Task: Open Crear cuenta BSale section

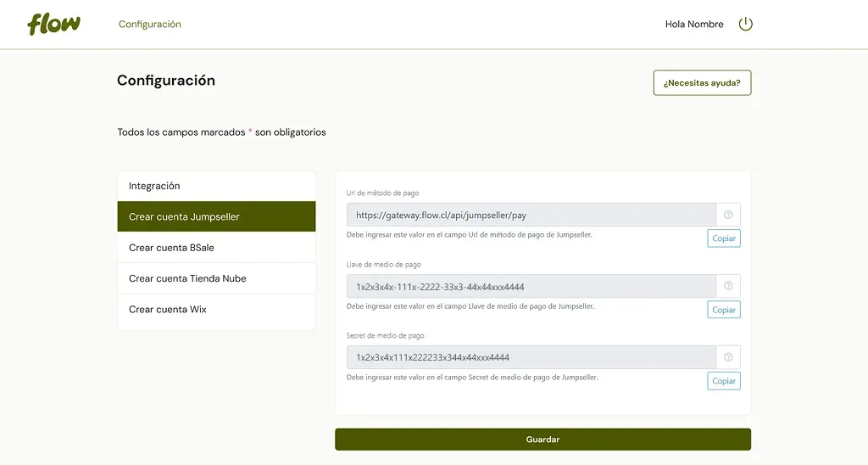Action: click(216, 248)
